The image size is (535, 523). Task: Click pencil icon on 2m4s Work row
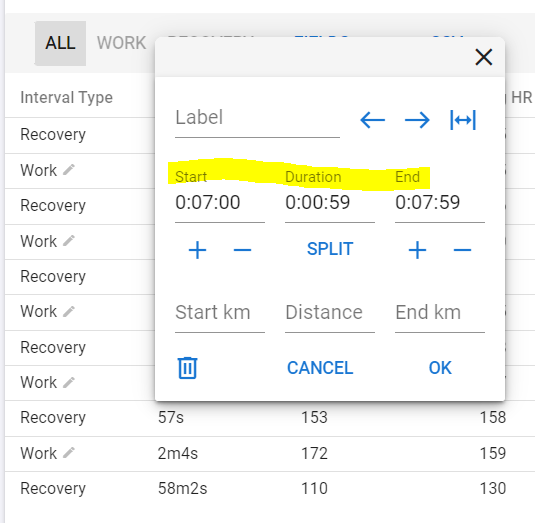69,453
